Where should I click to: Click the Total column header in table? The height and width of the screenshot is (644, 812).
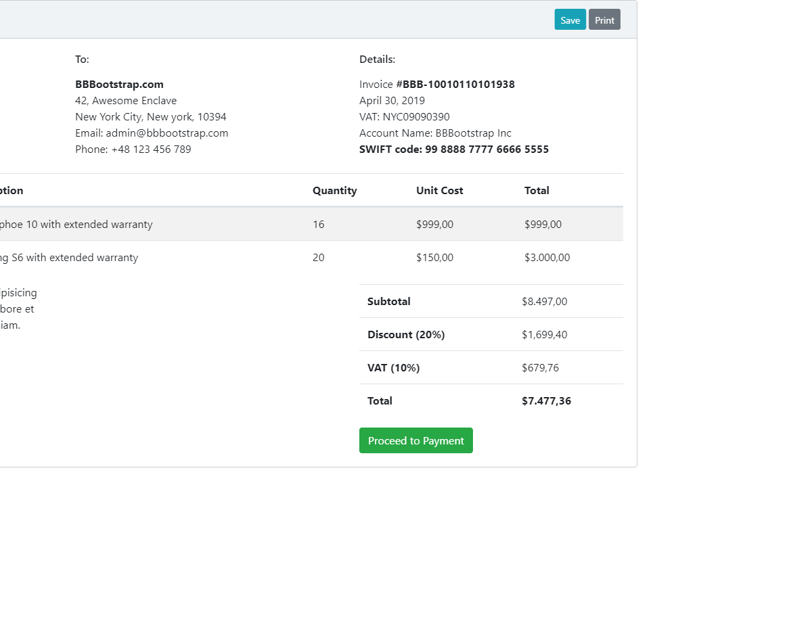coord(537,191)
